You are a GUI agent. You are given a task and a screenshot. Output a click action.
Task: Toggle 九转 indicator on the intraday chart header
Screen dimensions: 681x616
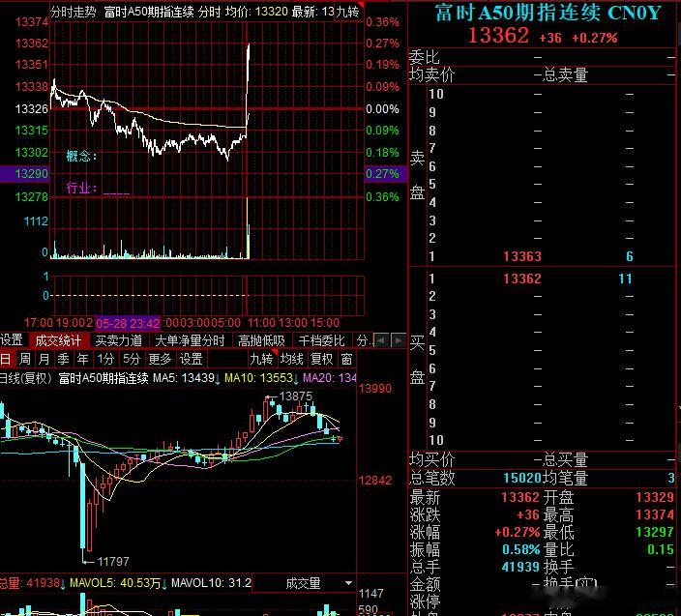click(348, 12)
